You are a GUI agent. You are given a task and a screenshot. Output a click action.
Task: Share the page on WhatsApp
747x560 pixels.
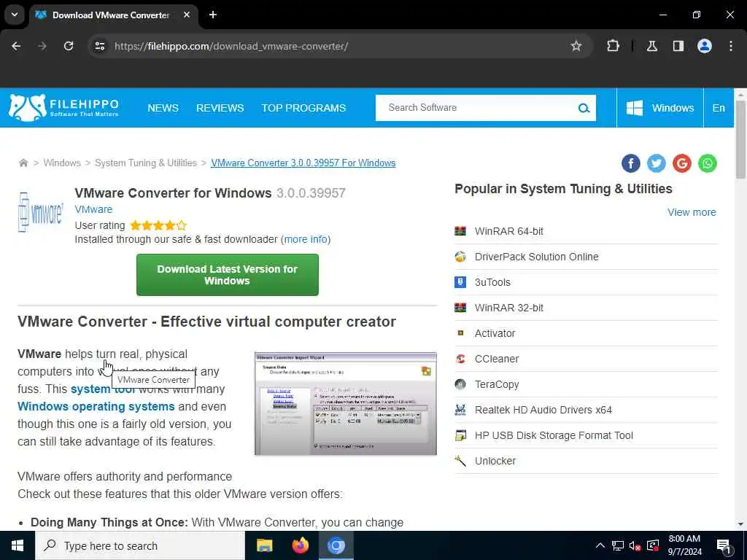click(x=708, y=163)
